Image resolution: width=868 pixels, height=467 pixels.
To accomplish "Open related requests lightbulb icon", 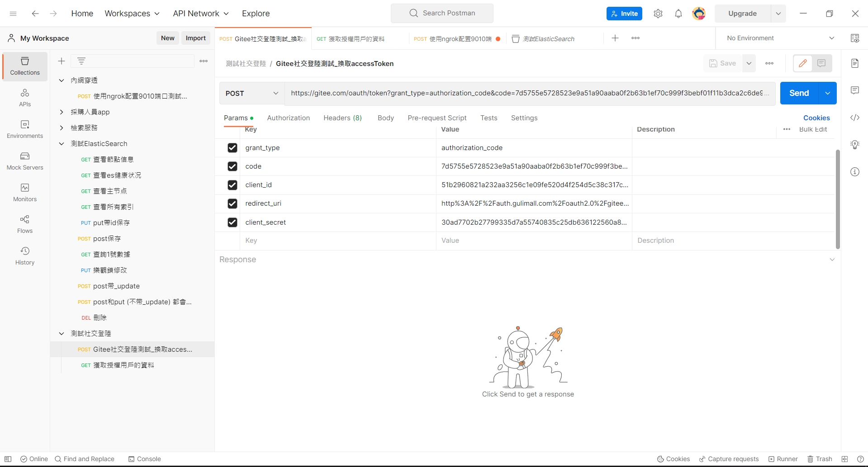I will point(855,145).
